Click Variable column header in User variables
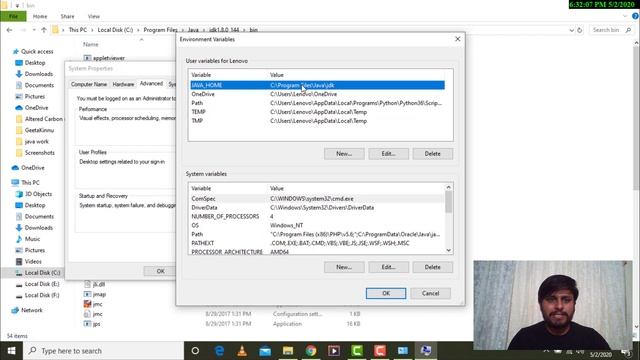The width and height of the screenshot is (640, 360). pos(201,75)
